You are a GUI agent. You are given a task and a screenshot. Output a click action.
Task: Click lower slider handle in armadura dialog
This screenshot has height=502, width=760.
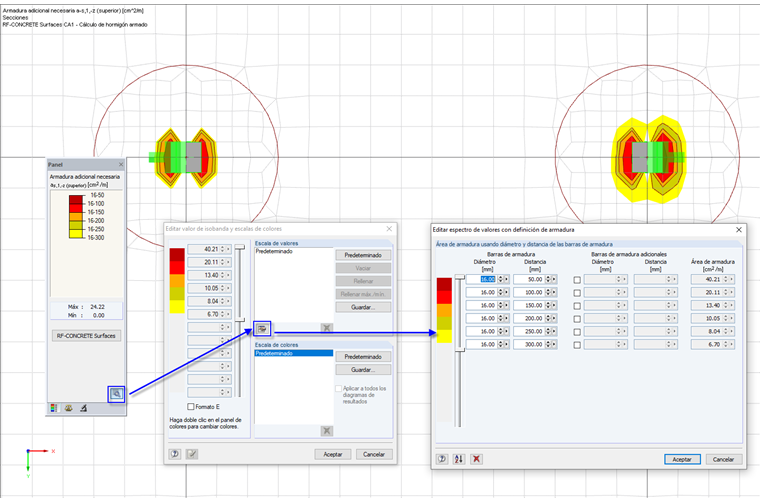coord(459,349)
